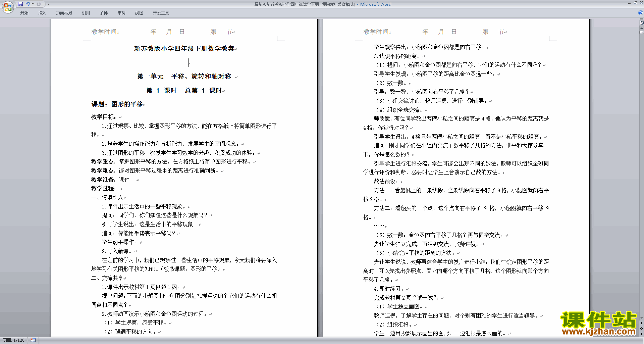Click the heading 第一单元 平移、旋转和轴对称

184,77
